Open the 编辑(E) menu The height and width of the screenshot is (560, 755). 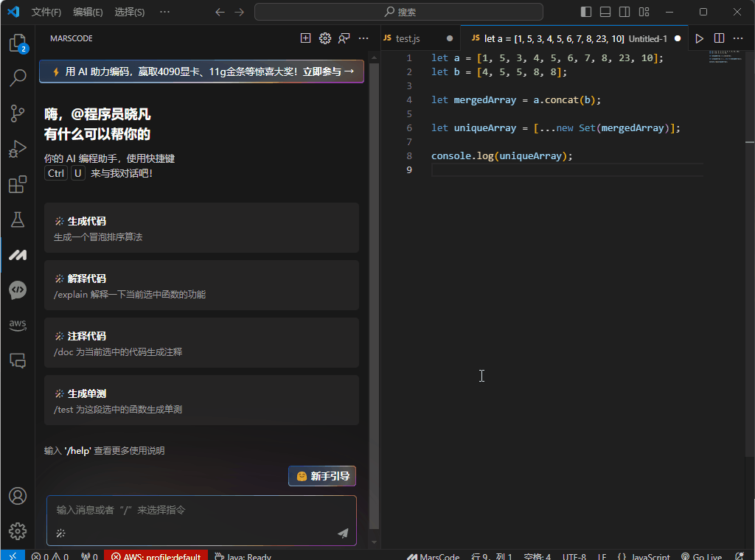[88, 12]
